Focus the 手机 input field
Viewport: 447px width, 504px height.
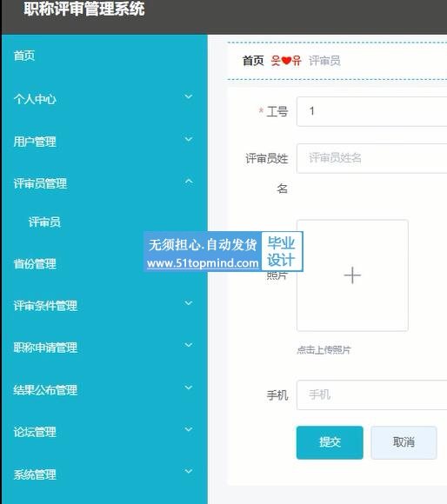pyautogui.click(x=371, y=395)
